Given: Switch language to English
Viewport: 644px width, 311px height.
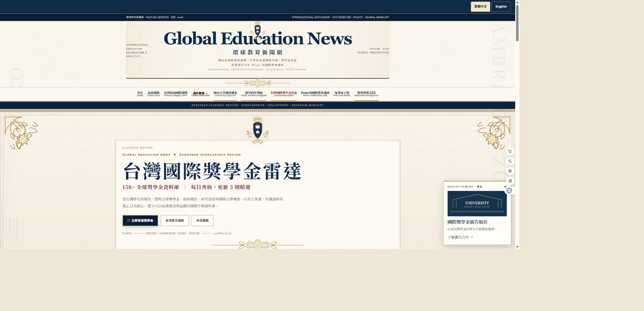Looking at the screenshot, I should coord(501,7).
